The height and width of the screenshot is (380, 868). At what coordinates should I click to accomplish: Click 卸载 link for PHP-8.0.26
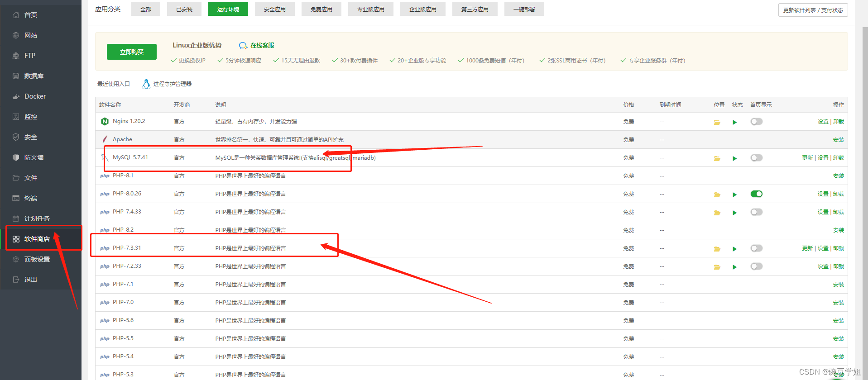839,194
